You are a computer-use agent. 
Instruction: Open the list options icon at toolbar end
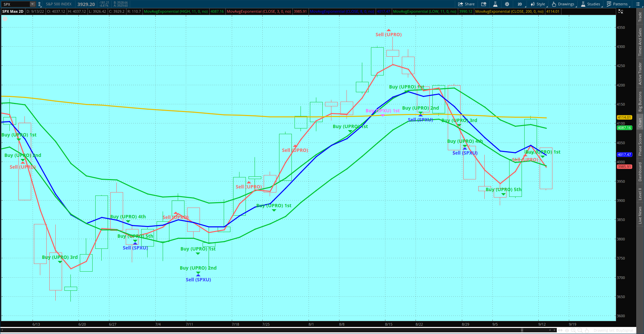(x=638, y=4)
